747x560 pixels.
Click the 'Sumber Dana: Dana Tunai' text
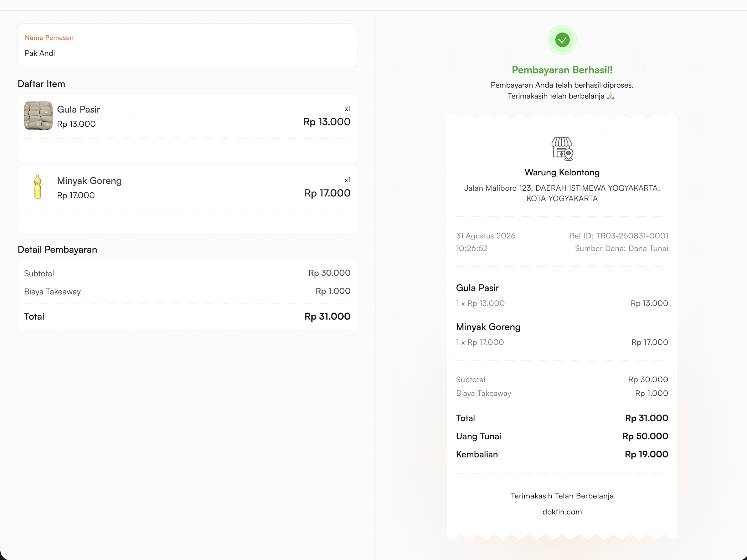621,249
